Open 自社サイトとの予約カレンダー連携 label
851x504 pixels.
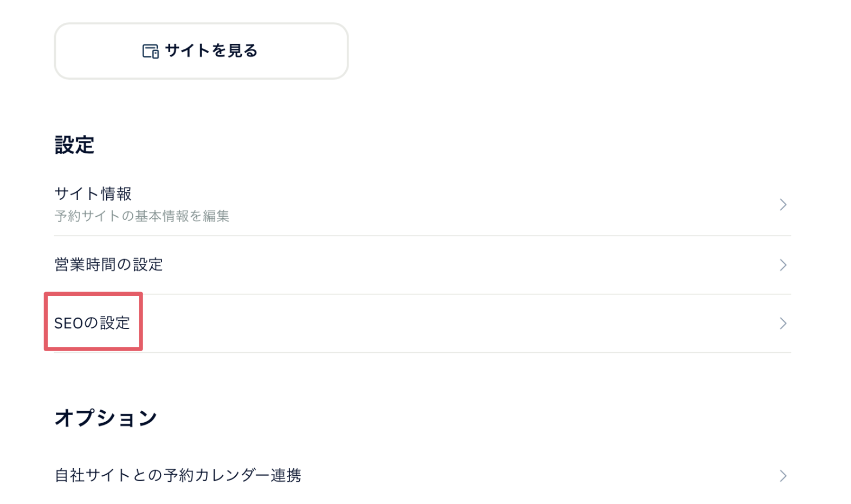178,475
